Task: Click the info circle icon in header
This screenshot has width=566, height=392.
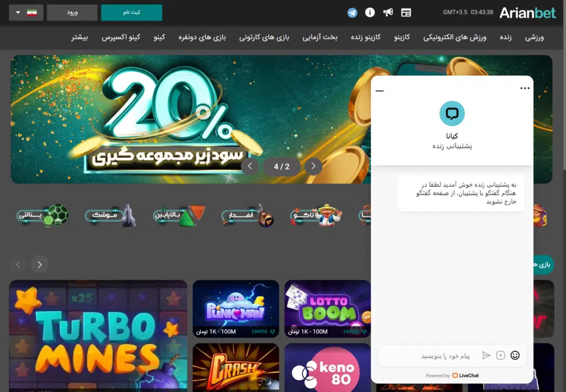Action: [x=370, y=13]
